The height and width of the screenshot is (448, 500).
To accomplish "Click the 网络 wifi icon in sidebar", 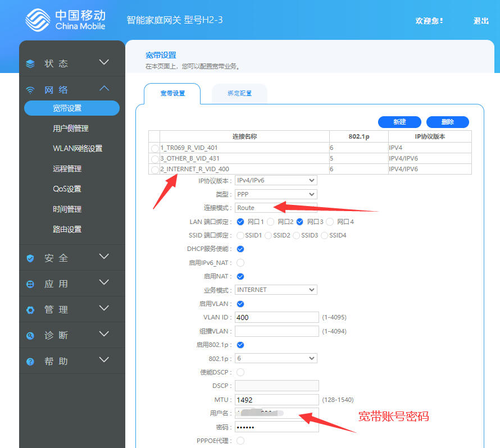I will coord(30,90).
